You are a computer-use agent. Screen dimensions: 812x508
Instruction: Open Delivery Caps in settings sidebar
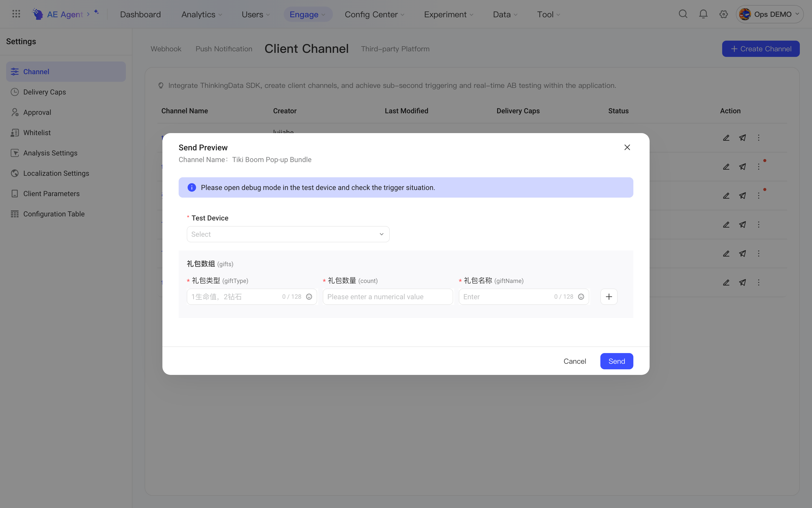(x=66, y=92)
